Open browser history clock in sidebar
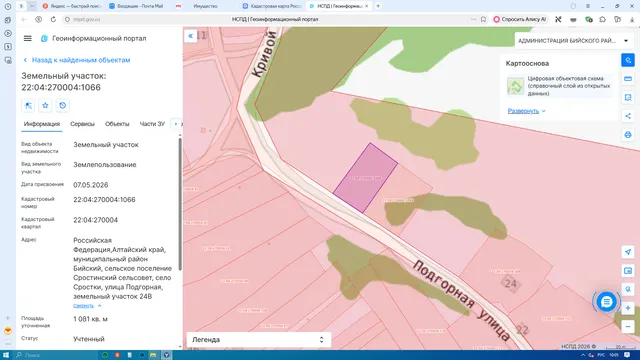 point(8,6)
